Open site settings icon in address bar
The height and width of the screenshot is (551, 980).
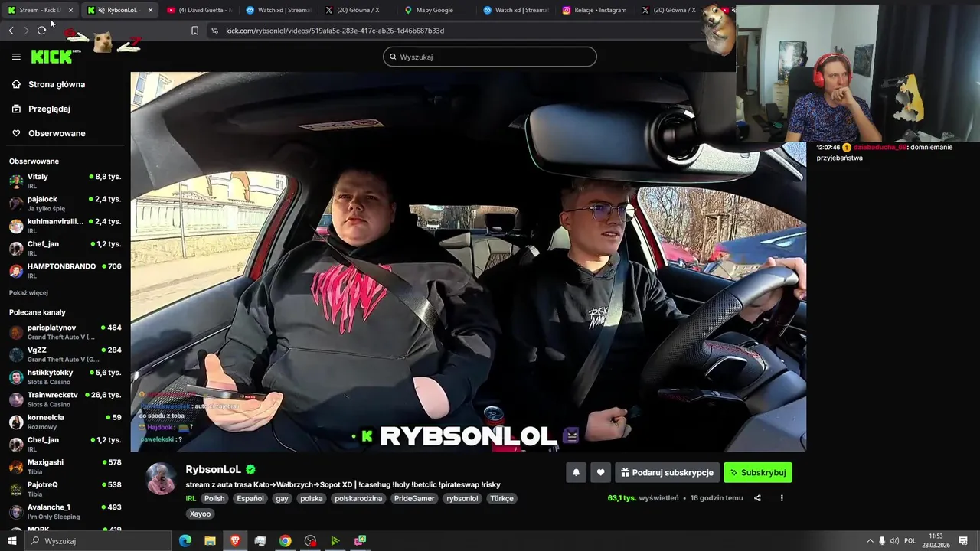(x=214, y=31)
